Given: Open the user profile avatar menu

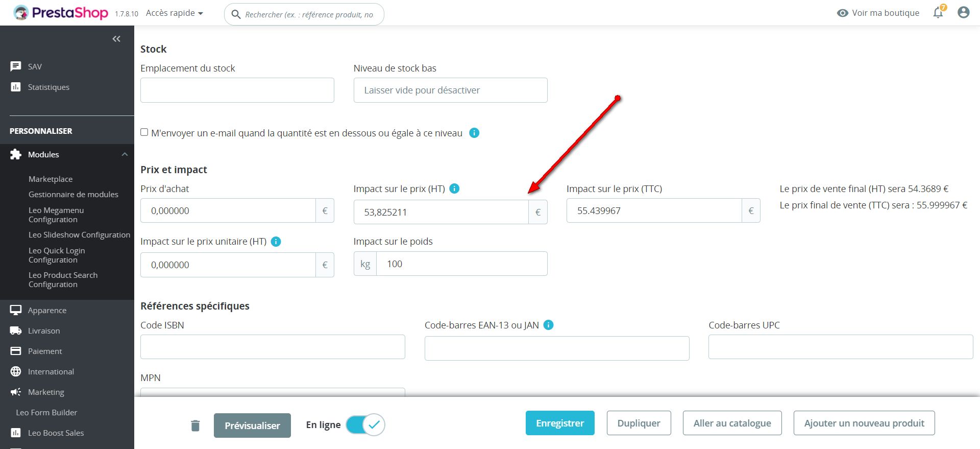Looking at the screenshot, I should (x=963, y=13).
